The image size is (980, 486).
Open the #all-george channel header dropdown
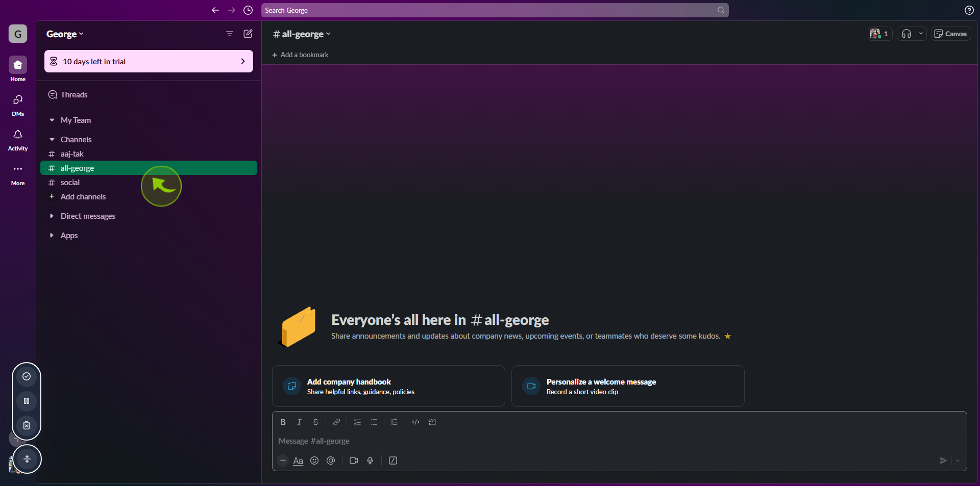pyautogui.click(x=302, y=34)
